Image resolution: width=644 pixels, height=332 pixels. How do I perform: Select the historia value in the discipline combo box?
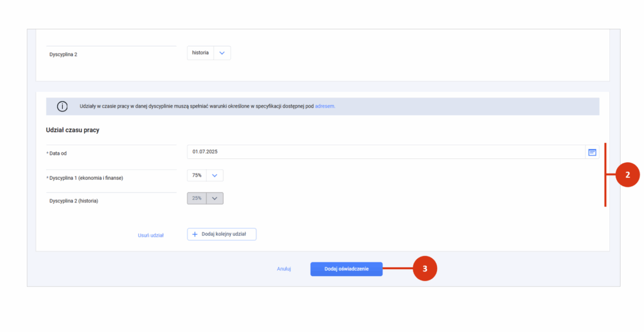pyautogui.click(x=201, y=53)
